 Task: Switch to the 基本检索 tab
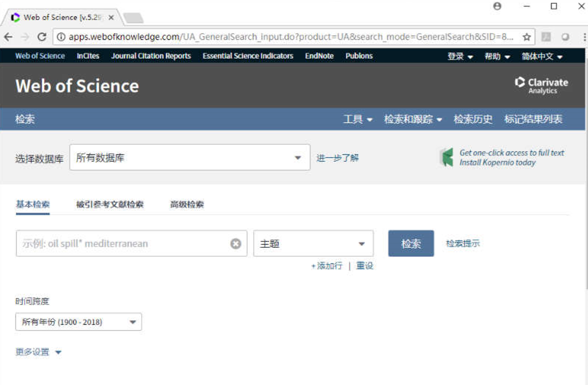33,204
